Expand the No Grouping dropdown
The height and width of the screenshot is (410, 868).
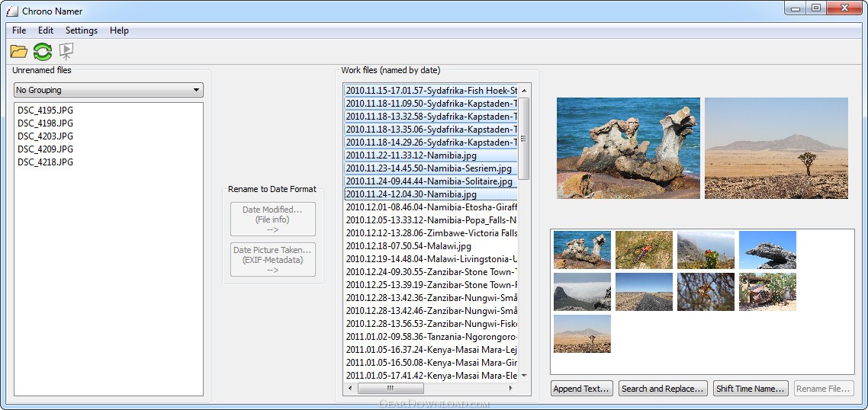click(108, 90)
